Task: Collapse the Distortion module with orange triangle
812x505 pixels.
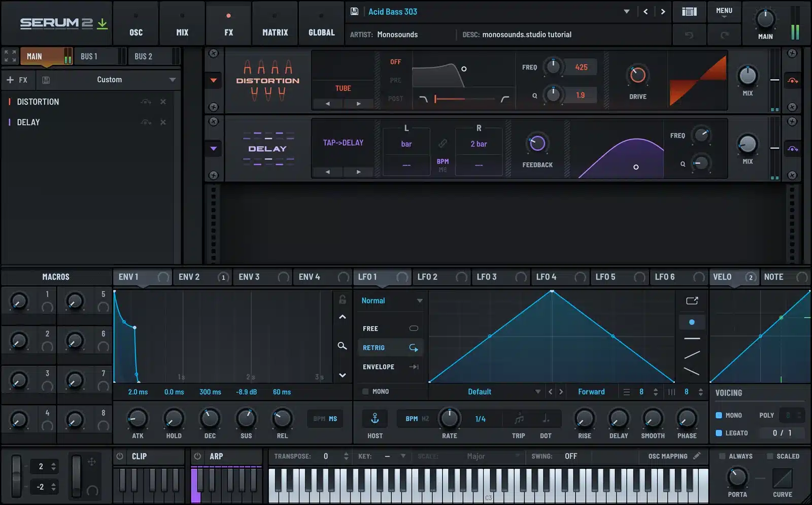Action: [x=214, y=80]
